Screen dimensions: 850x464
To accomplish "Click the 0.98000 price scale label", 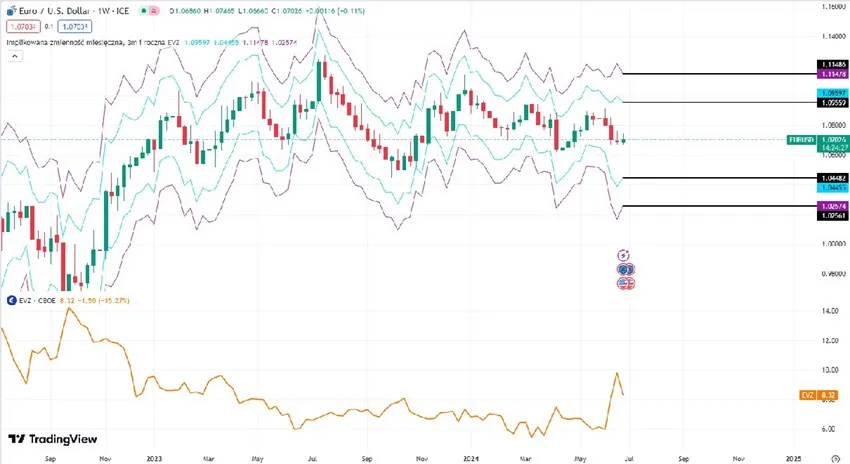I will tap(833, 274).
